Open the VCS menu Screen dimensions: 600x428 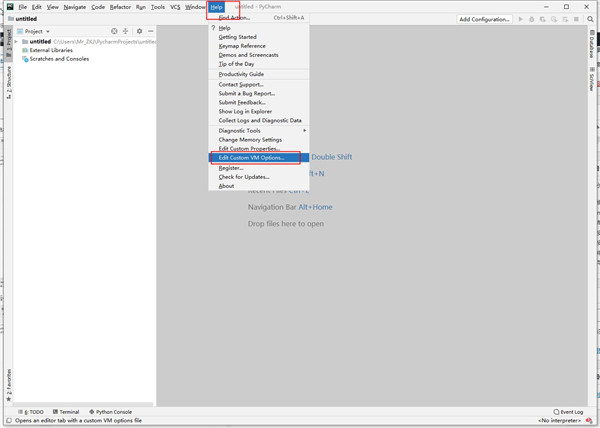click(x=175, y=7)
